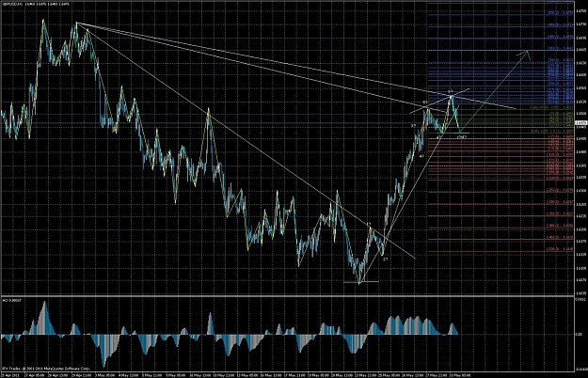588x378 pixels.
Task: Click the '3 May 05:00' time label
Action: pyautogui.click(x=105, y=376)
